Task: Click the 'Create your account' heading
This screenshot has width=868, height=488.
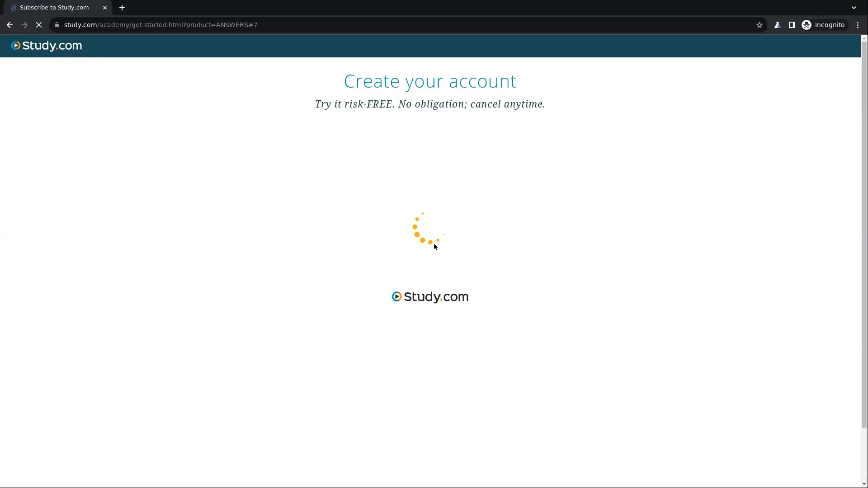Action: click(430, 81)
